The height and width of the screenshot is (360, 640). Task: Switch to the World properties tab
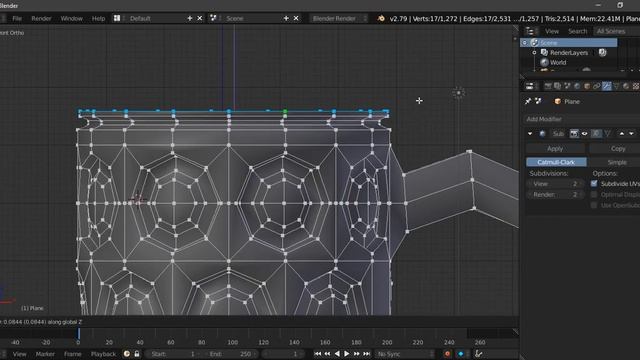pyautogui.click(x=577, y=86)
